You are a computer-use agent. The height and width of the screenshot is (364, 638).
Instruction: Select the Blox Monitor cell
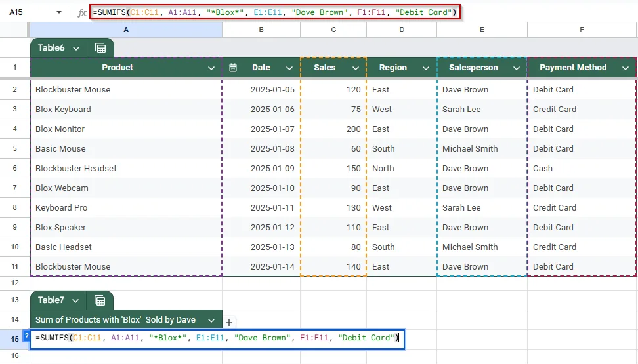coord(126,129)
